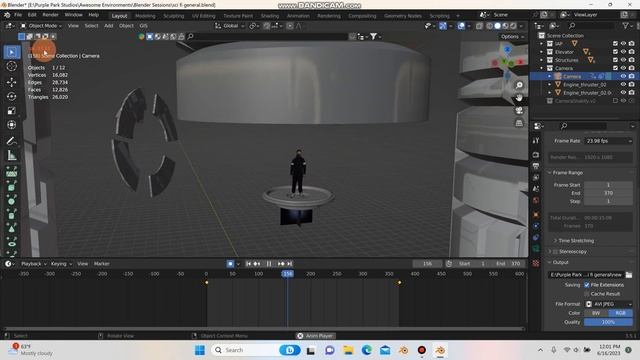Click the viewport zoom magnifier icon
This screenshot has width=640, height=360.
(x=519, y=85)
